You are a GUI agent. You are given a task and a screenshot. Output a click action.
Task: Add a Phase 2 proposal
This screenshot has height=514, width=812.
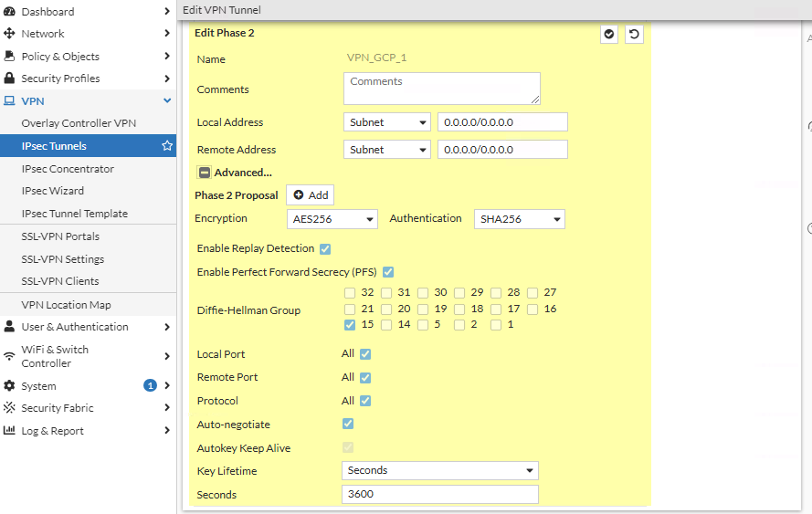pyautogui.click(x=311, y=195)
